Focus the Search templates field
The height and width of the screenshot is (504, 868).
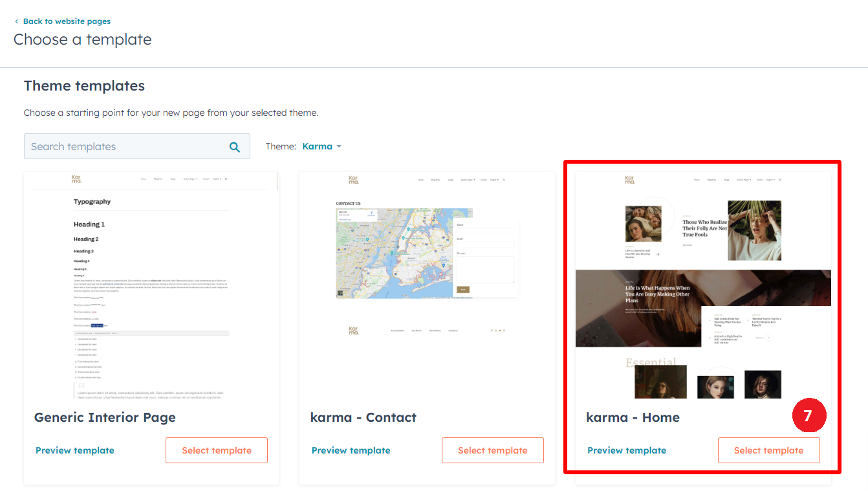pyautogui.click(x=126, y=147)
